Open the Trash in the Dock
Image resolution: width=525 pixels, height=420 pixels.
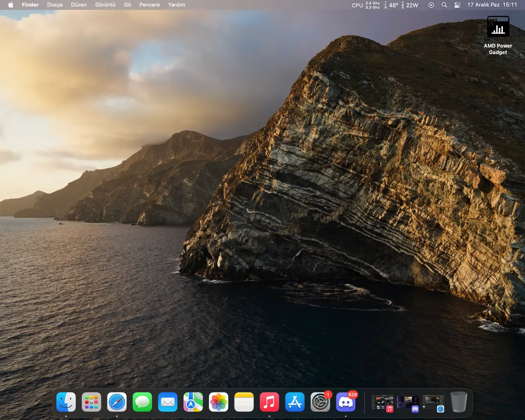point(459,402)
